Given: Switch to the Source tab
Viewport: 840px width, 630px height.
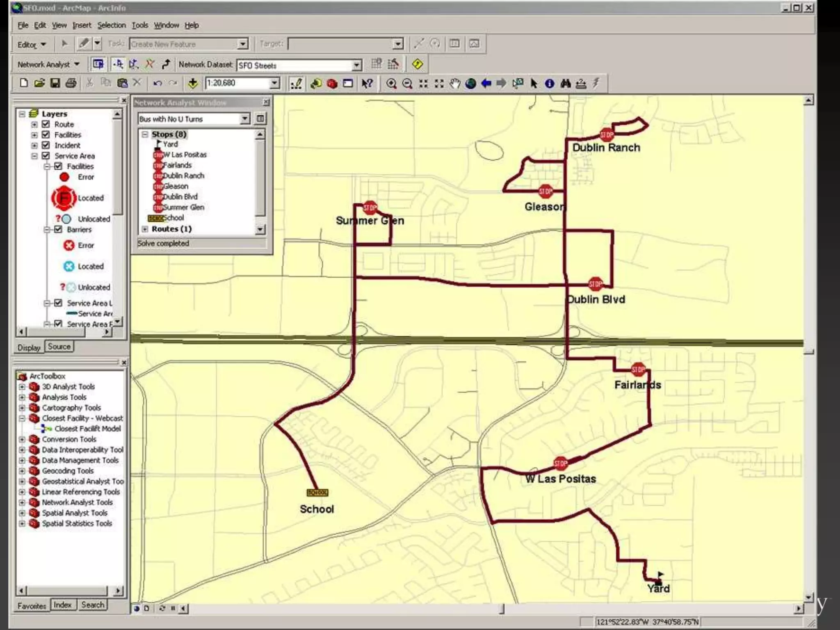Looking at the screenshot, I should click(x=59, y=347).
